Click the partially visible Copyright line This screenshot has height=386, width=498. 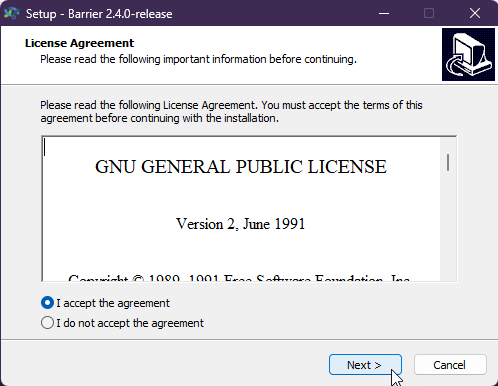239,277
